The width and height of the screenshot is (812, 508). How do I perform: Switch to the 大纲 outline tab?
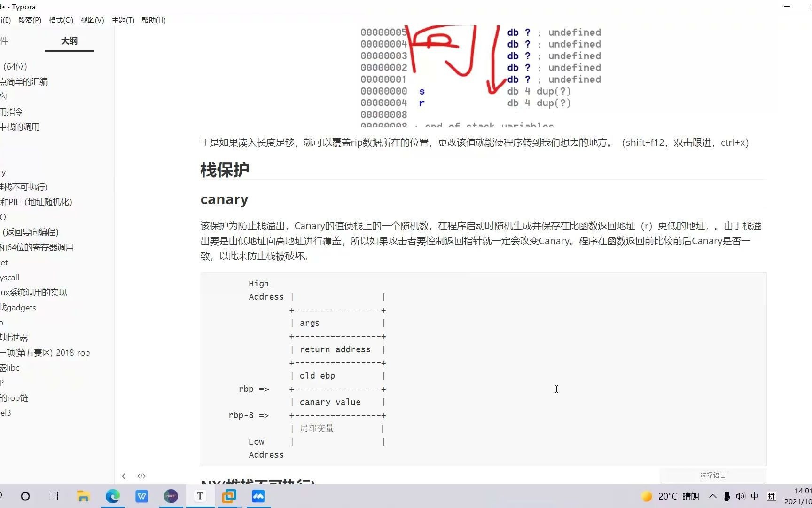coord(69,41)
